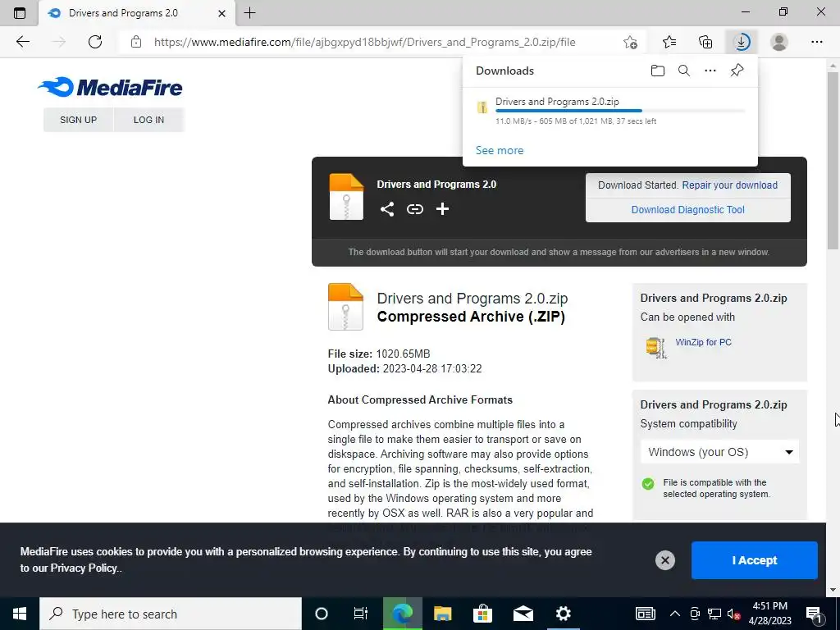The height and width of the screenshot is (630, 840).
Task: Open the browser profile avatar
Action: tap(779, 42)
